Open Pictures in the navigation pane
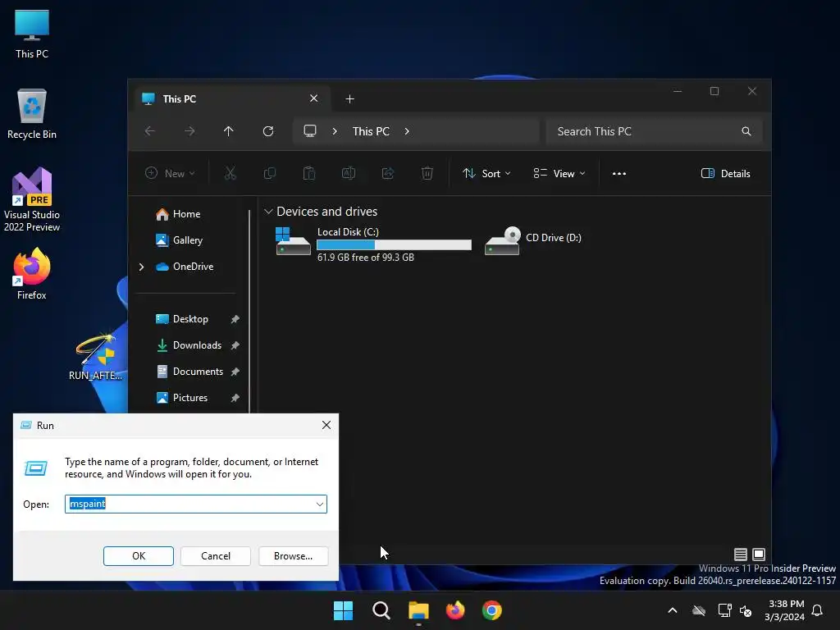The width and height of the screenshot is (840, 630). click(181, 398)
